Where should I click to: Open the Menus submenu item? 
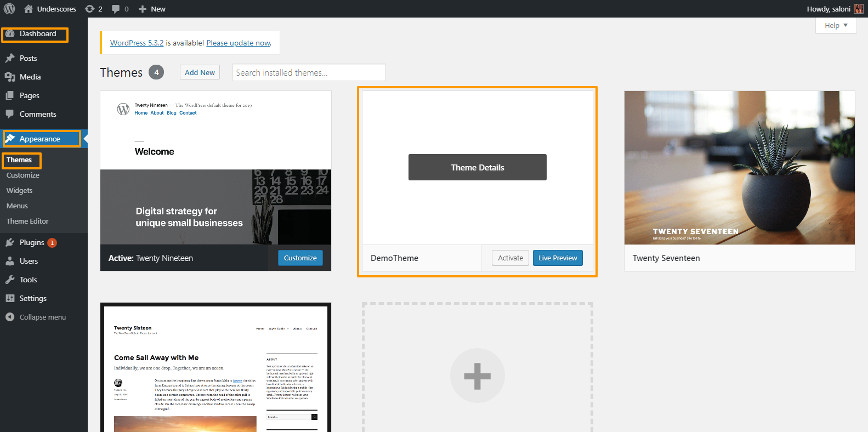click(x=17, y=206)
